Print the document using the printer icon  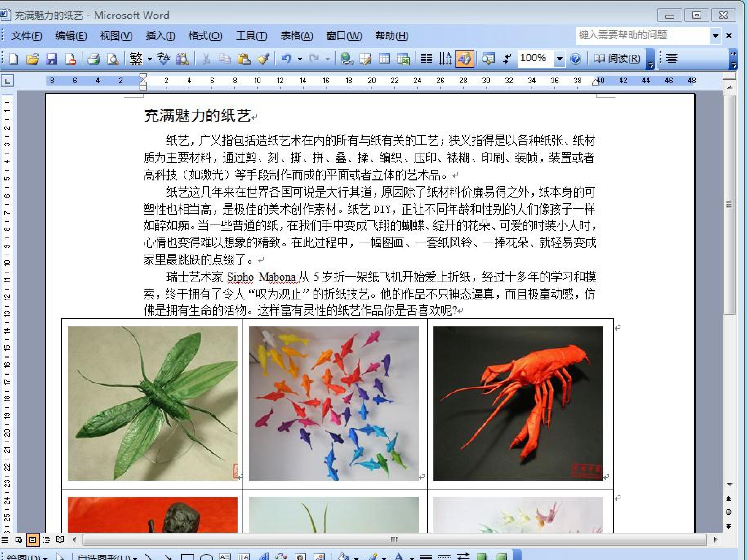click(93, 59)
